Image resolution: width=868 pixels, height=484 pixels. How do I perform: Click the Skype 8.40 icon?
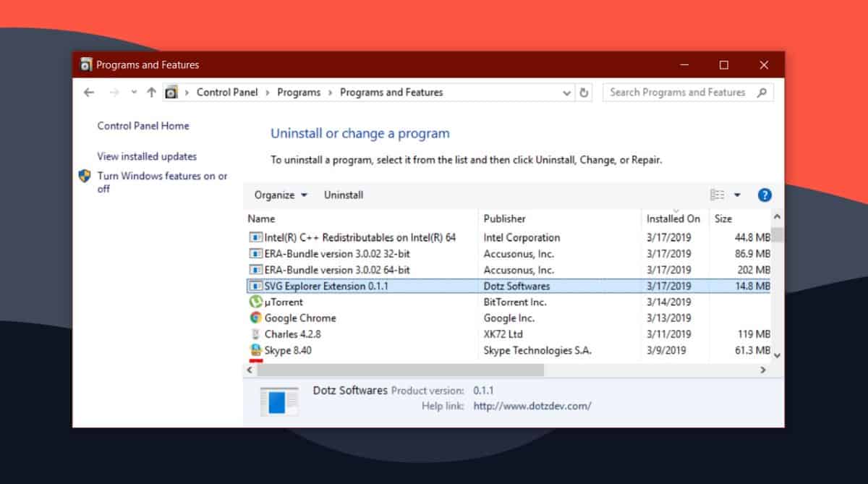(255, 350)
